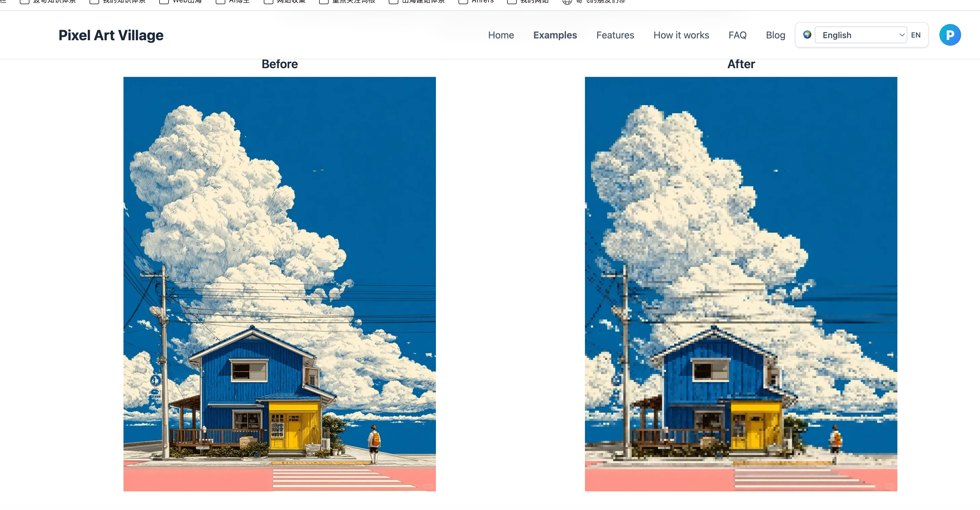
Task: Open the 网站收集 bookmark folder
Action: tap(285, 2)
